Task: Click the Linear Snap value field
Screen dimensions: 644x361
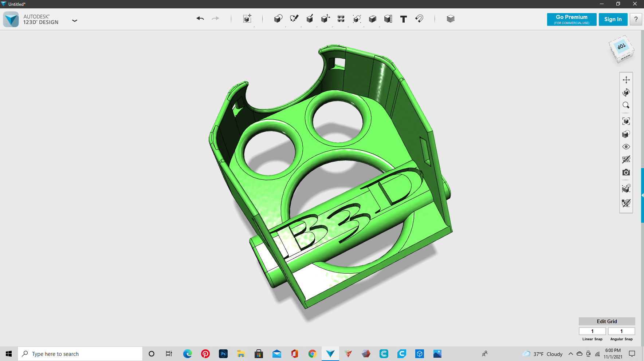Action: point(592,331)
